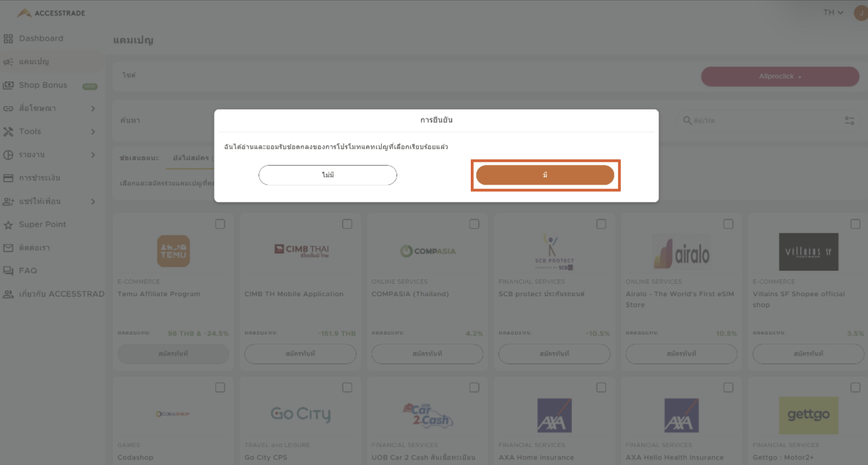Open the user avatar in top corner
Viewport: 868px width, 465px height.
pos(861,13)
